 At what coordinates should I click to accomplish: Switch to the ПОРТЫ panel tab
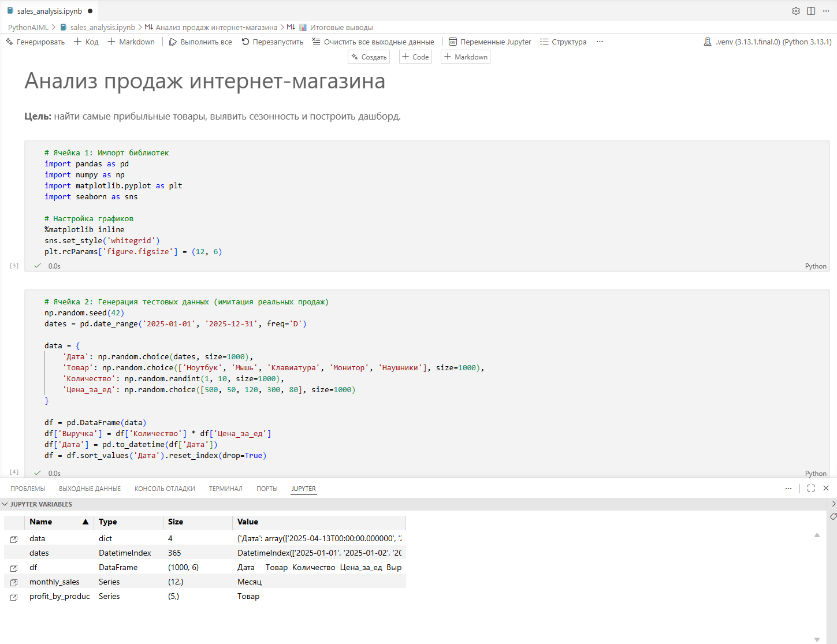pyautogui.click(x=267, y=489)
